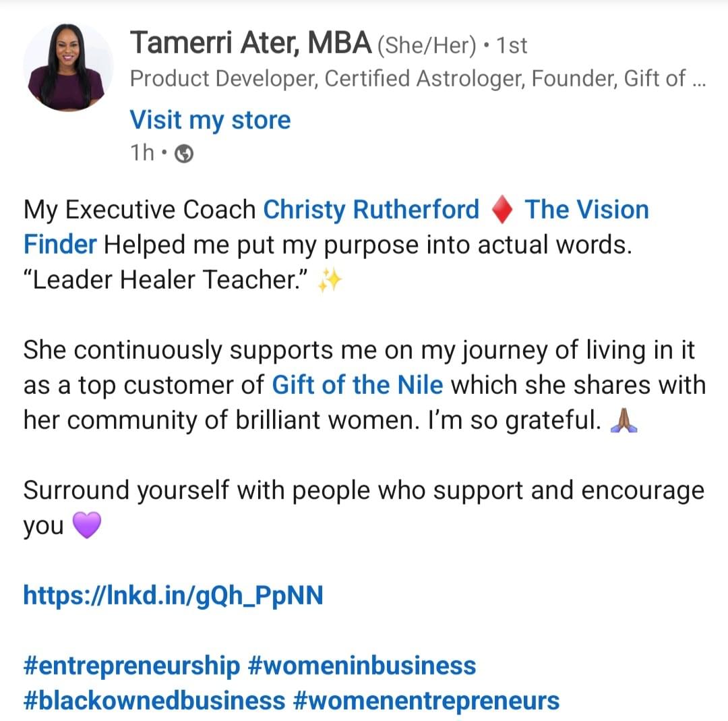Browse the #blackownedbusiness hashtag

click(154, 701)
